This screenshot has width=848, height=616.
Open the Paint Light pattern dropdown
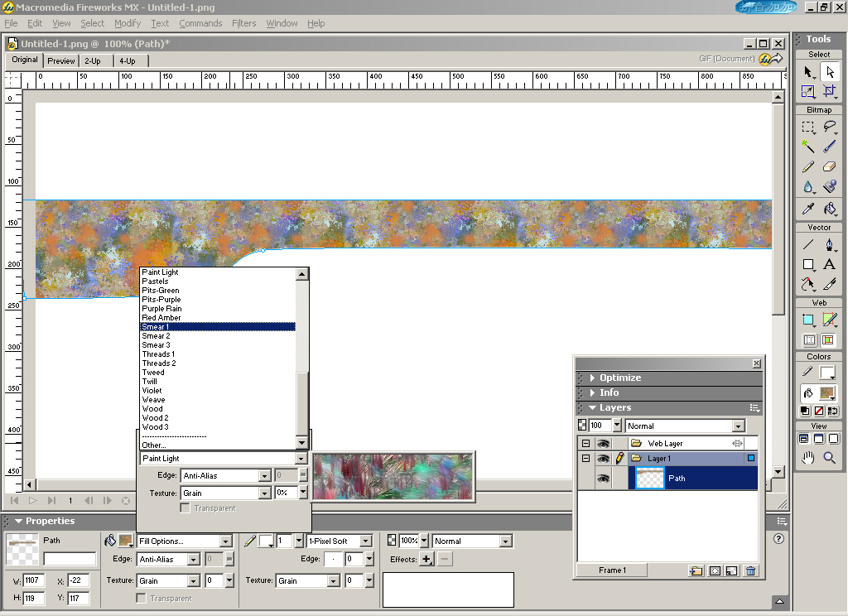pos(301,459)
